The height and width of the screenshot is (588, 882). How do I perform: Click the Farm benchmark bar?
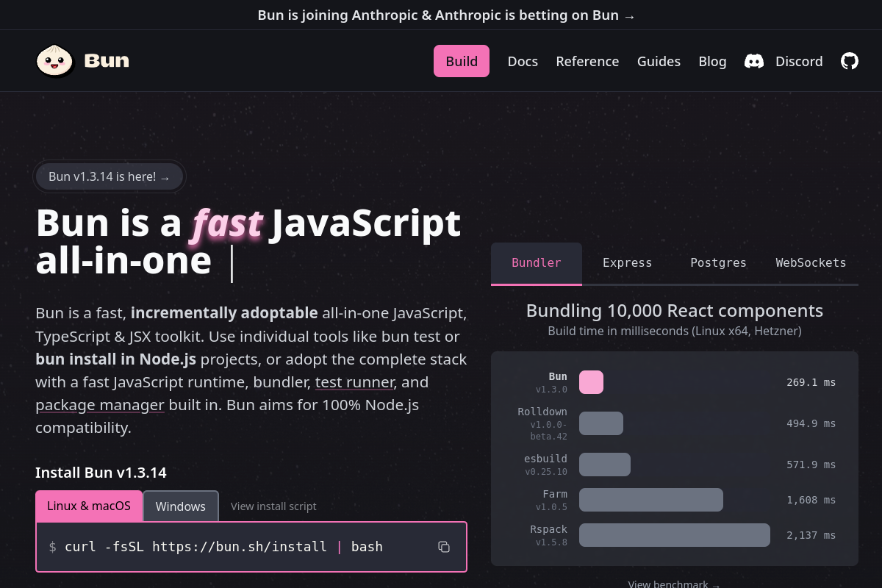(x=651, y=500)
